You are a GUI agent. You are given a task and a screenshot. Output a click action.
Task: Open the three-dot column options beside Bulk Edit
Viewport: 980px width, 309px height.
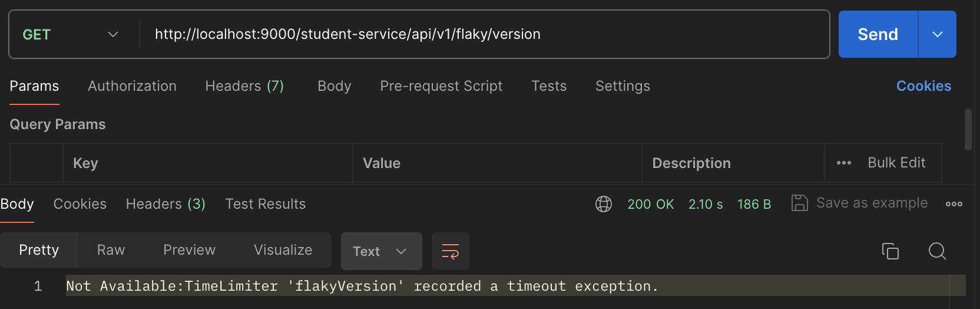tap(843, 163)
